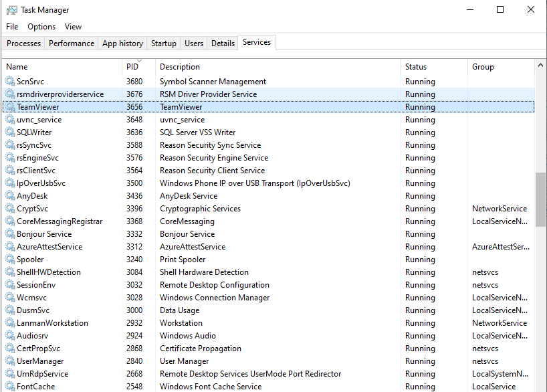This screenshot has height=392, width=547.
Task: Click the gear icon beside UserManager
Action: [x=10, y=361]
